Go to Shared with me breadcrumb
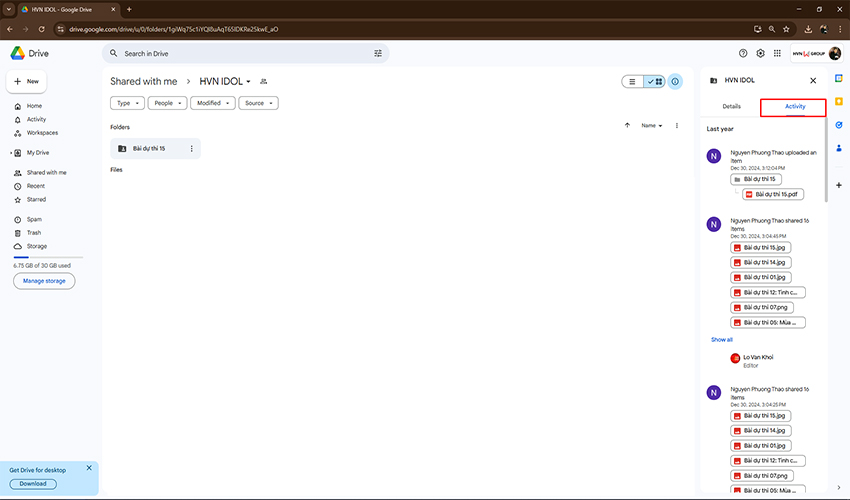This screenshot has width=850, height=500. tap(144, 81)
